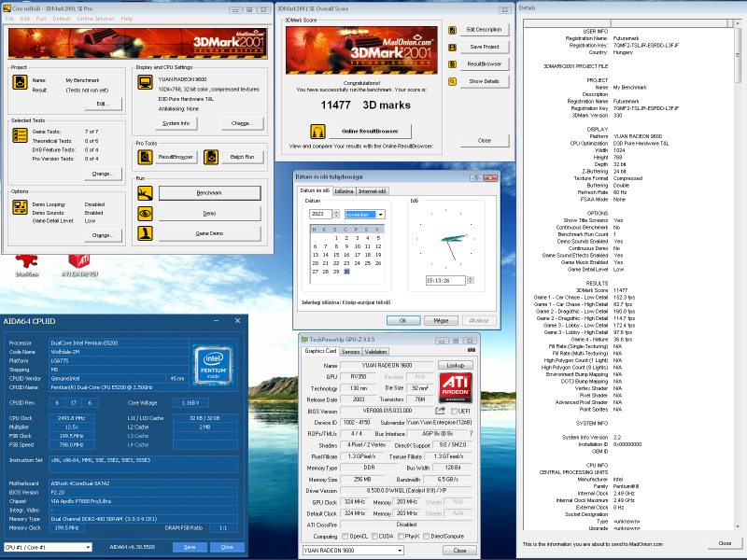
Task: Click the Project icon in 3DMark2001 window
Action: pos(20,82)
